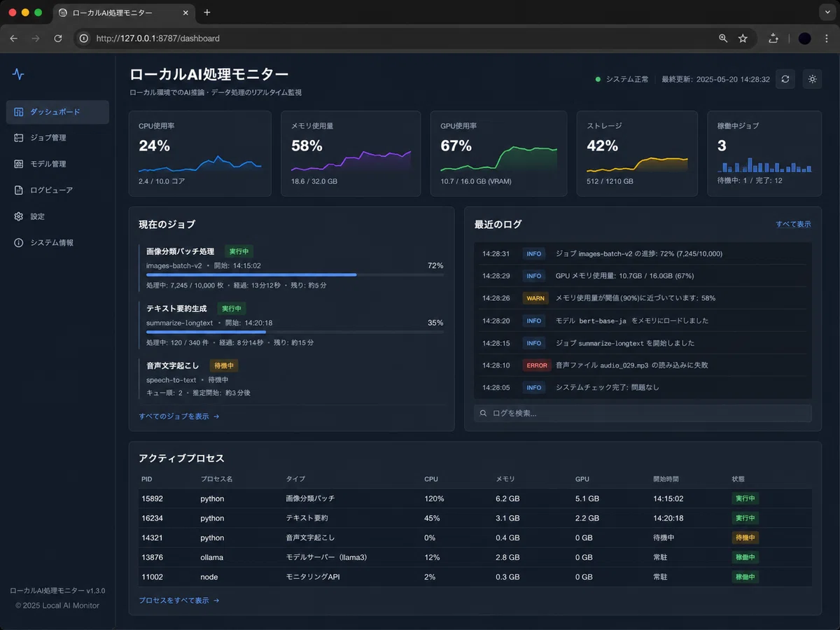The image size is (840, 630).
Task: Click the browser address bar URL
Action: (158, 38)
